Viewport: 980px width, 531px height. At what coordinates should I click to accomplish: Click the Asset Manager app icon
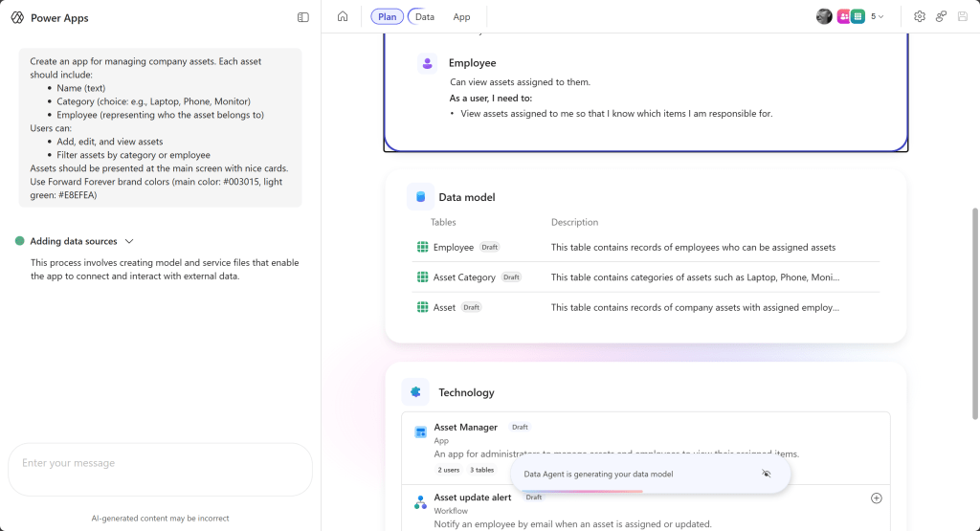pos(420,432)
